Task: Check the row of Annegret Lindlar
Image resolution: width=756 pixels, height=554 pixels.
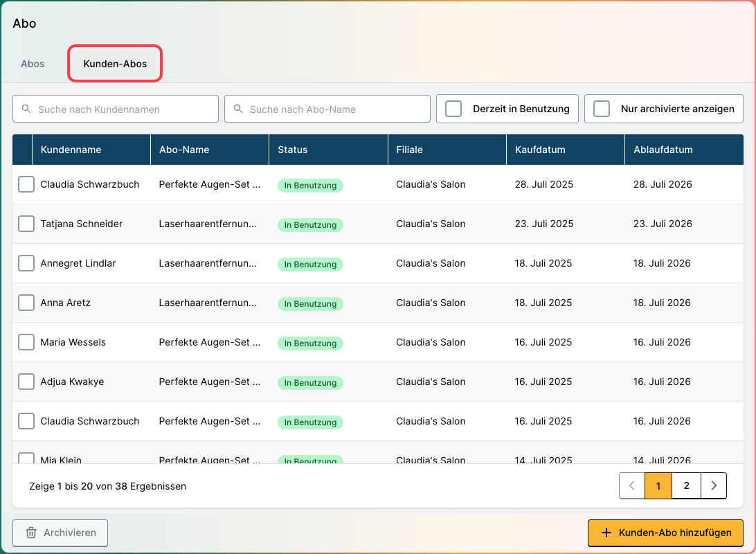Action: pyautogui.click(x=26, y=263)
